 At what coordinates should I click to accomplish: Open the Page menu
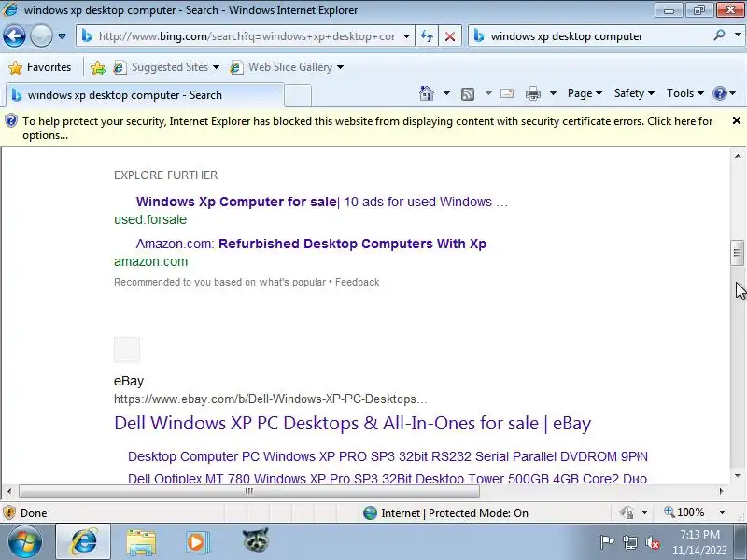coord(585,93)
